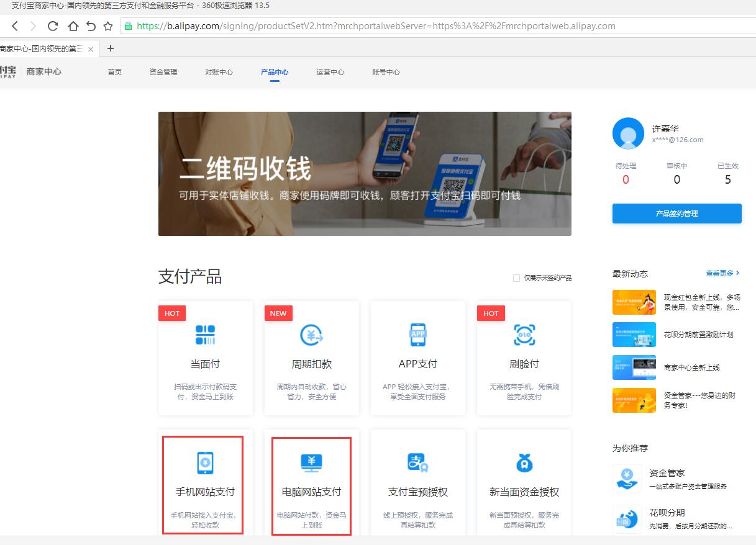The image size is (756, 545).
Task: Open the browser home page icon
Action: (x=73, y=26)
